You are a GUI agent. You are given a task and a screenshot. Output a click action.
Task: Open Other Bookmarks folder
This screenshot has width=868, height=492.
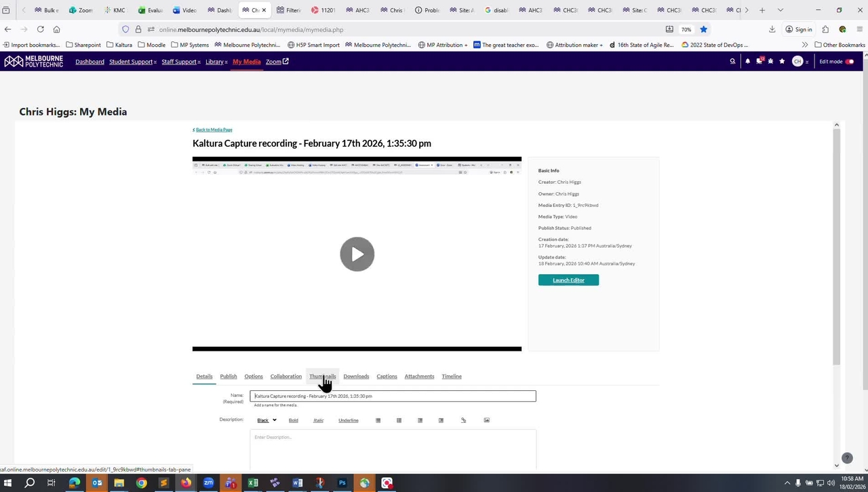tap(840, 45)
